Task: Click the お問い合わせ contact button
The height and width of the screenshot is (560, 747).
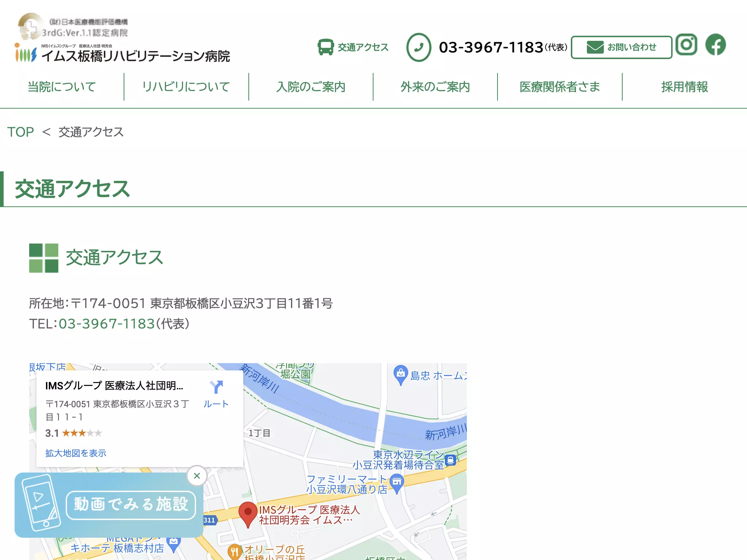Action: click(x=622, y=47)
